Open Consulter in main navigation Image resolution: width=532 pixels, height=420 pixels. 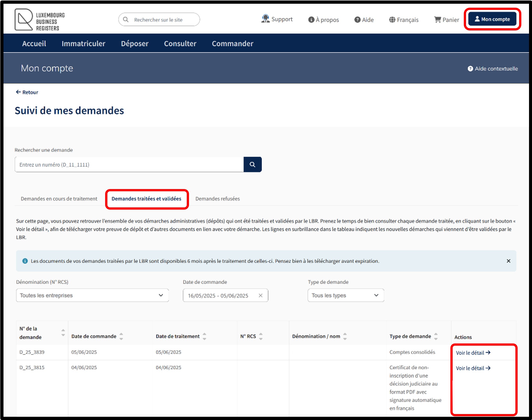tap(180, 44)
